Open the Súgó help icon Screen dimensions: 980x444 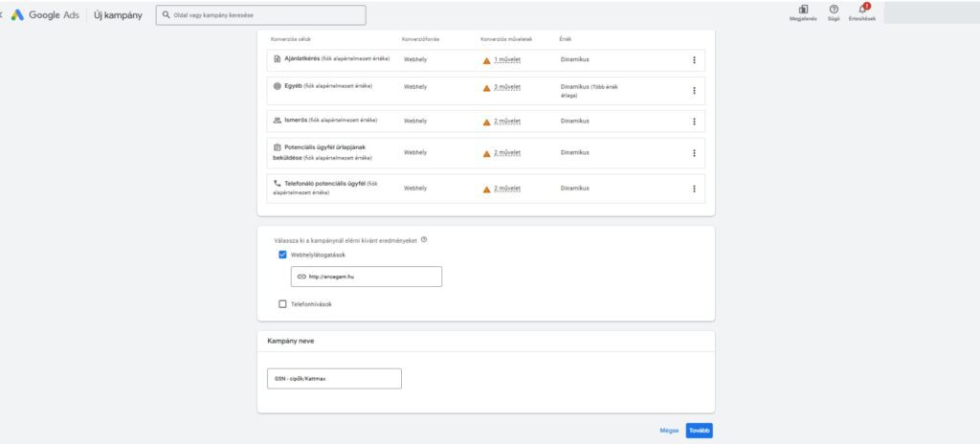[x=834, y=10]
